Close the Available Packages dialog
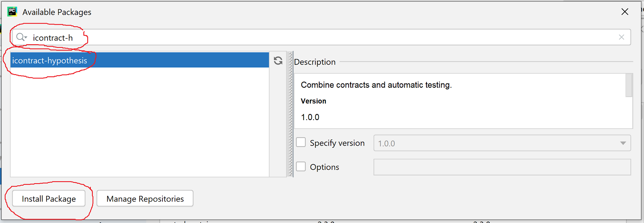644x223 pixels. (x=625, y=12)
